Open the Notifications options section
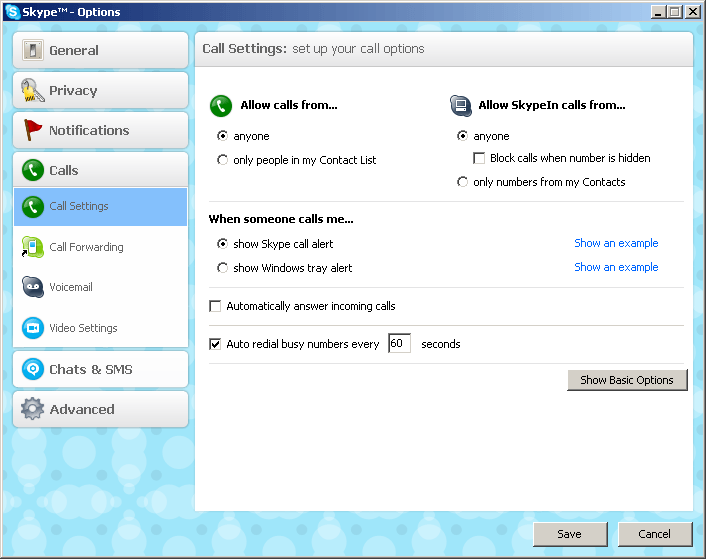Viewport: 706px width, 560px height. [100, 130]
